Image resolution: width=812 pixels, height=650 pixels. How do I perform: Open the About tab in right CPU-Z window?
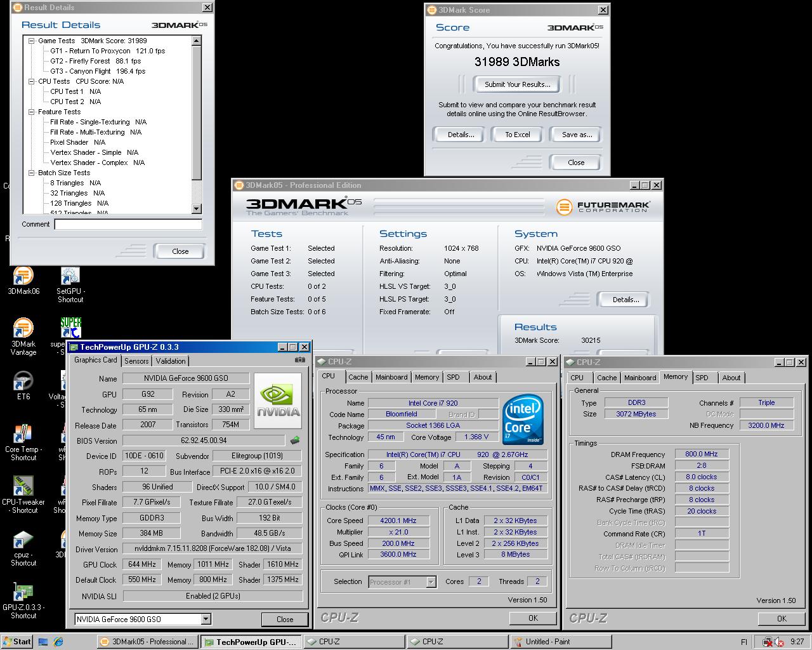(731, 378)
